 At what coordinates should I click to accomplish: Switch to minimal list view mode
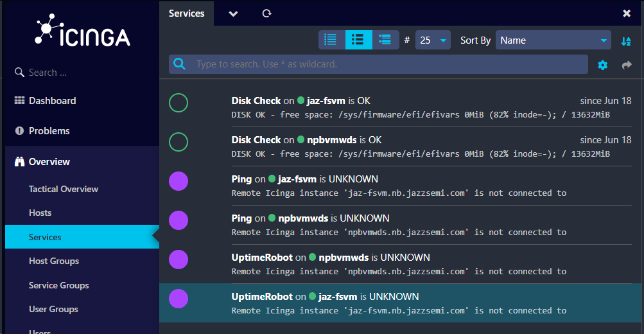[x=331, y=40]
